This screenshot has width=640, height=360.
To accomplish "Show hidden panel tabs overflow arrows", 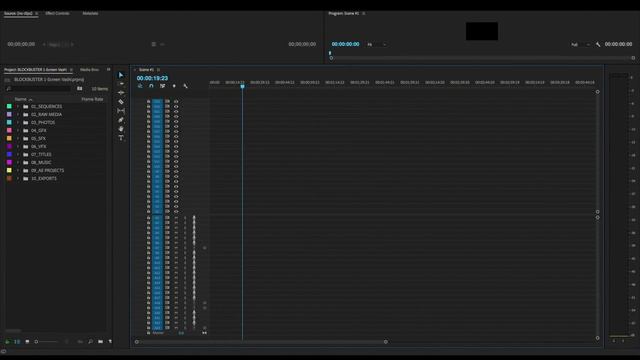I will [109, 70].
